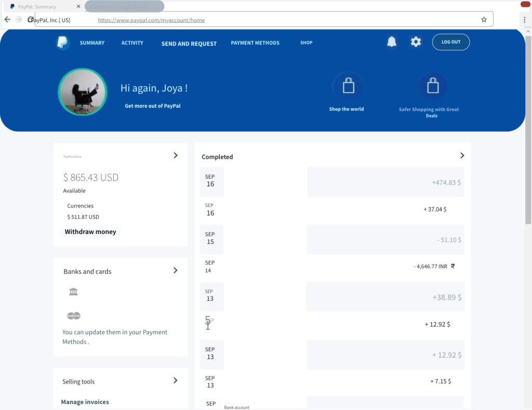Click the Completed heading

point(217,157)
